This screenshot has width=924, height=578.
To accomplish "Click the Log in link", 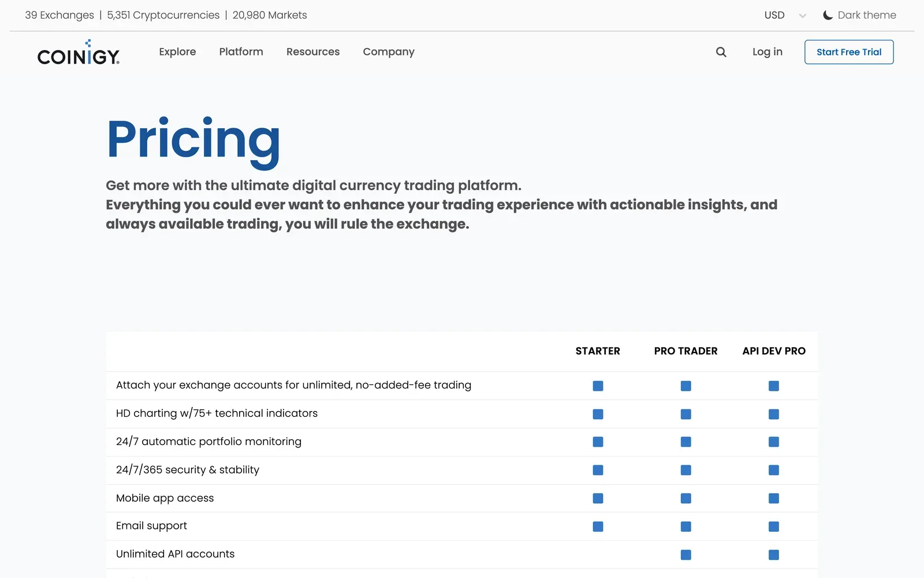I will point(767,51).
